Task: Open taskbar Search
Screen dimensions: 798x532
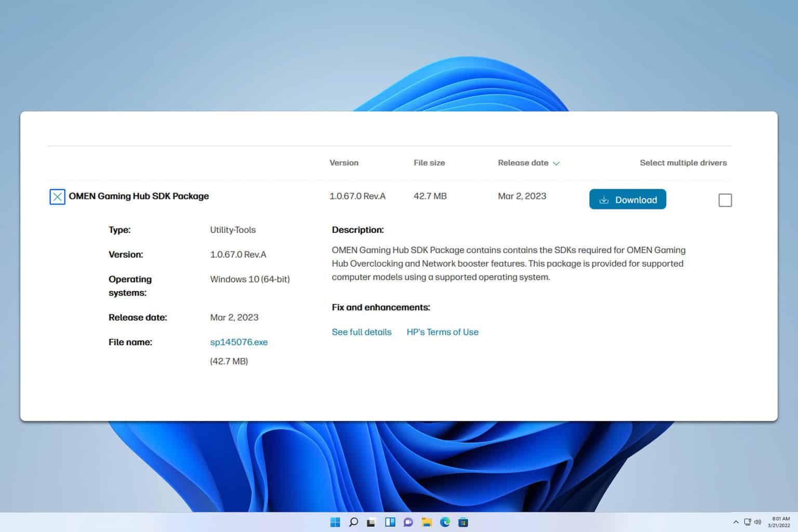Action: [x=353, y=522]
